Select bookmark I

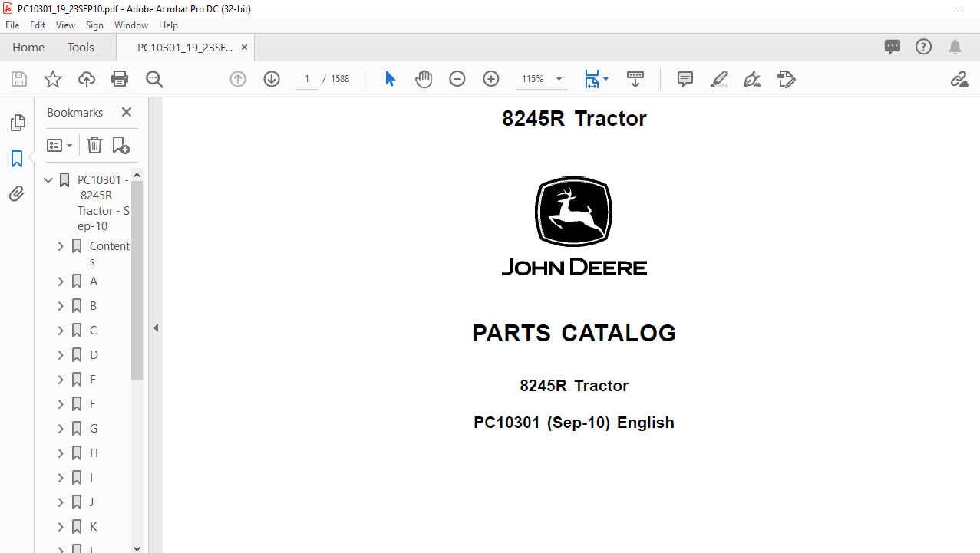91,478
